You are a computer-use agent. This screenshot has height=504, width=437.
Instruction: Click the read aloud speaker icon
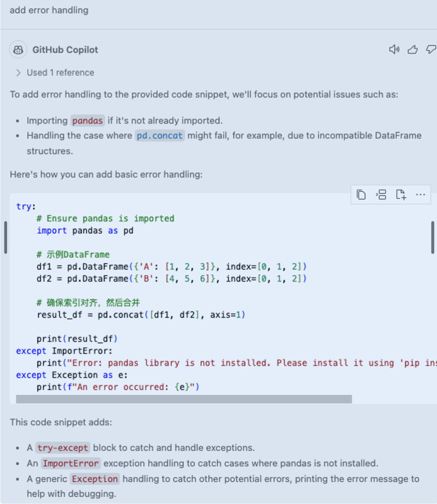394,50
